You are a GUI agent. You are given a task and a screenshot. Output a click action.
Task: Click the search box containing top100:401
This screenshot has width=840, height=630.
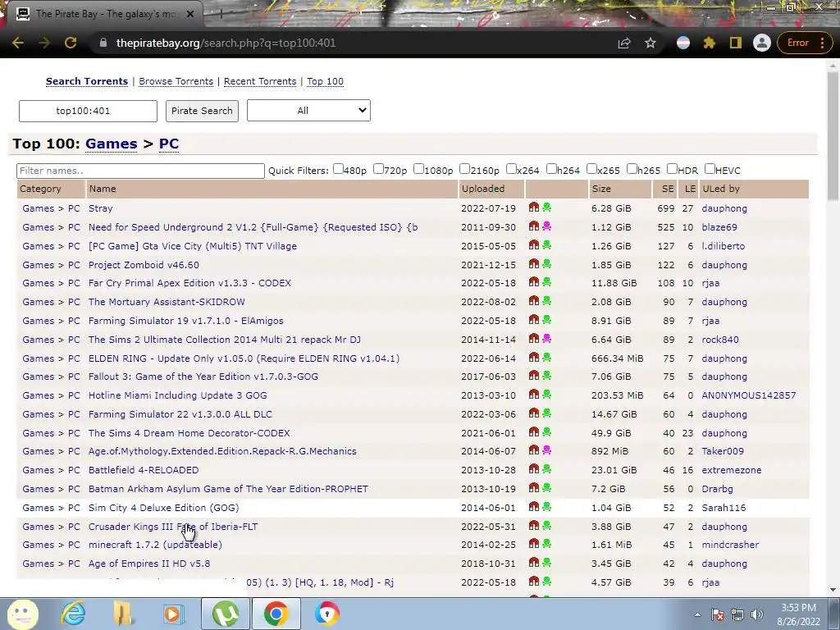click(88, 111)
